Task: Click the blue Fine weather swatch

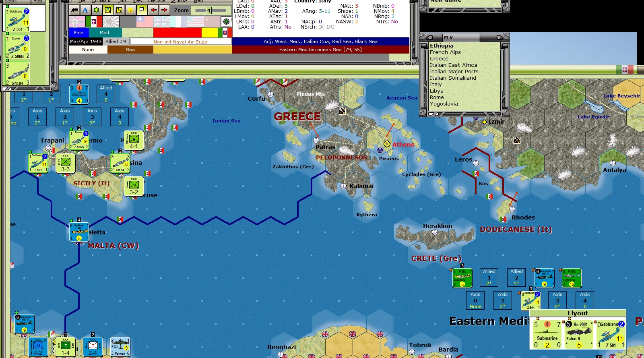Action: click(79, 33)
